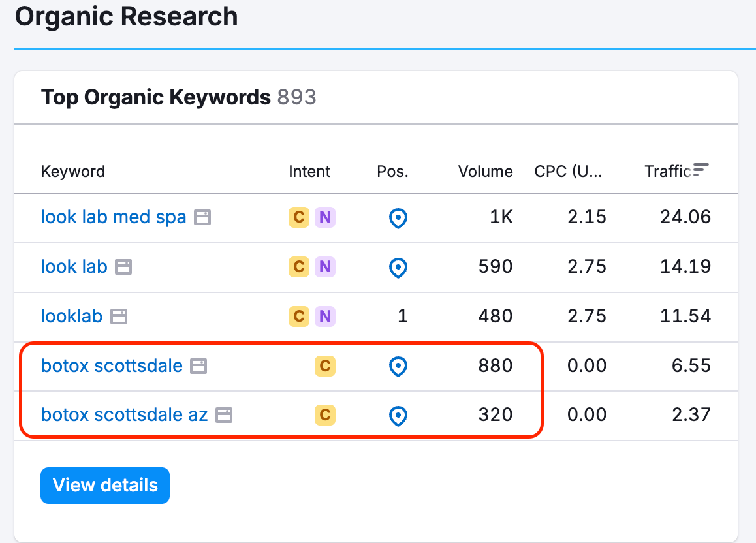
Task: Click traffic value 14.19
Action: coord(685,267)
